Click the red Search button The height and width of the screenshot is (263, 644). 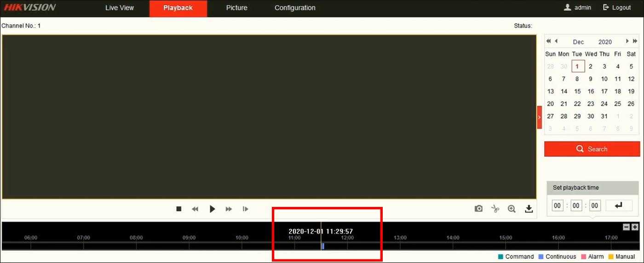(592, 149)
